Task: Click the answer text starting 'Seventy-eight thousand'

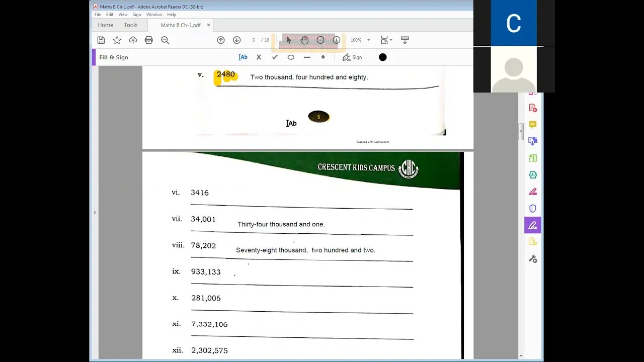Action: 306,250
